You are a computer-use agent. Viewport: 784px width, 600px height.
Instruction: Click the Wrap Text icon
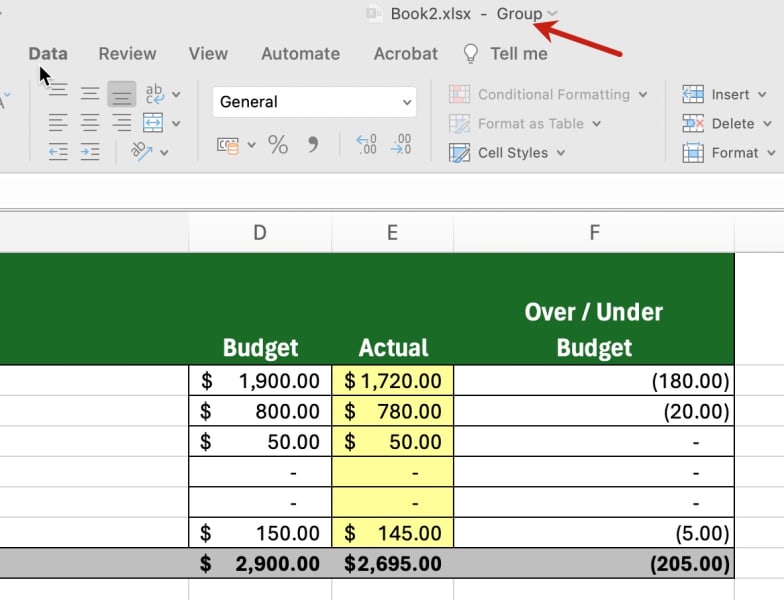pyautogui.click(x=154, y=94)
